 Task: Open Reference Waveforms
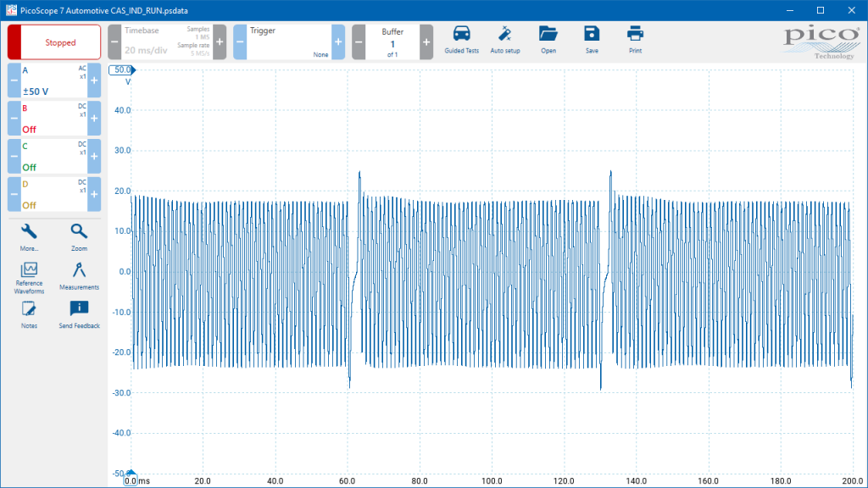(x=29, y=278)
